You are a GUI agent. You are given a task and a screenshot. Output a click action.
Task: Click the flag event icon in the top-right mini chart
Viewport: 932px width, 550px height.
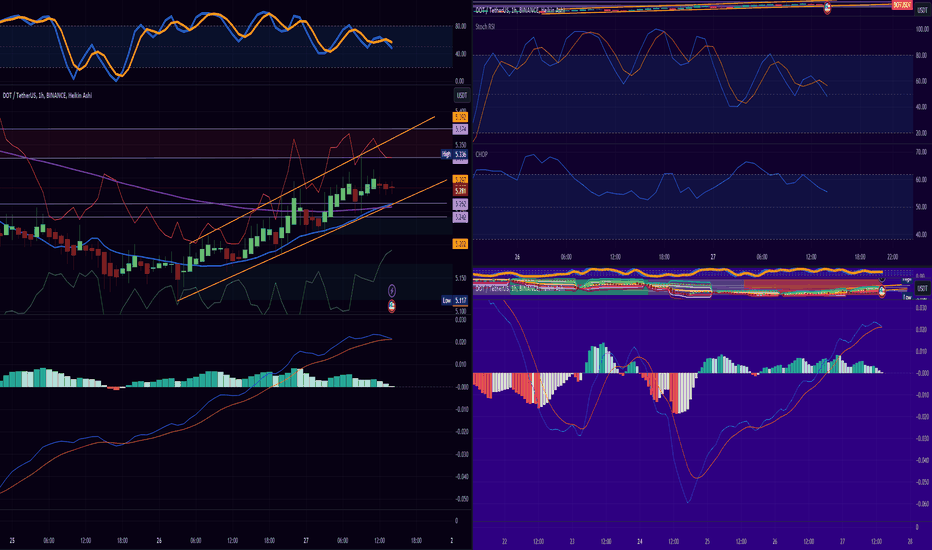tap(827, 8)
